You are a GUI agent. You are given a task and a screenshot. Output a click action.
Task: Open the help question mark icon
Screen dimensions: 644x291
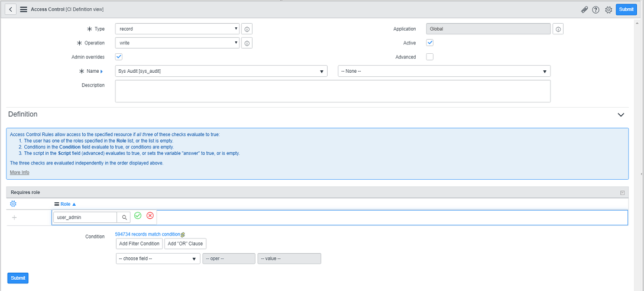coord(596,9)
